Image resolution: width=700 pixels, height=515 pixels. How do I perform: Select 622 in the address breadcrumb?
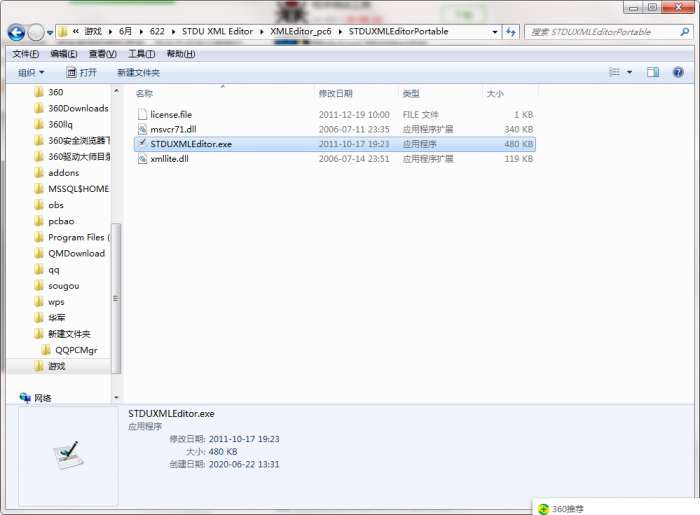(157, 31)
